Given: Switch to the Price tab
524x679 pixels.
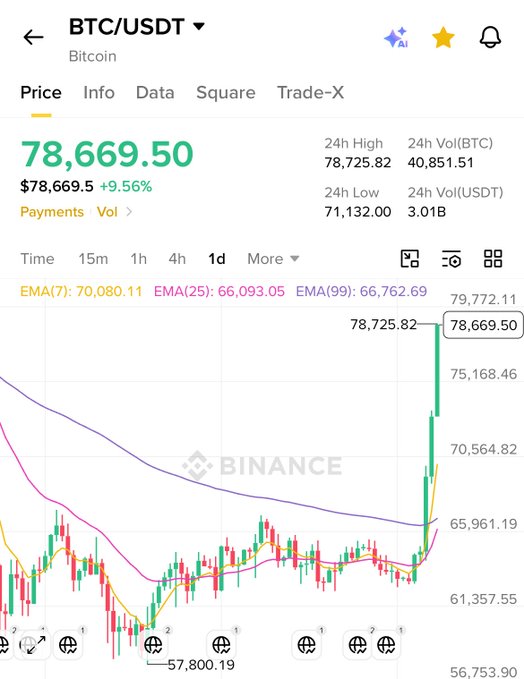Looking at the screenshot, I should [41, 93].
